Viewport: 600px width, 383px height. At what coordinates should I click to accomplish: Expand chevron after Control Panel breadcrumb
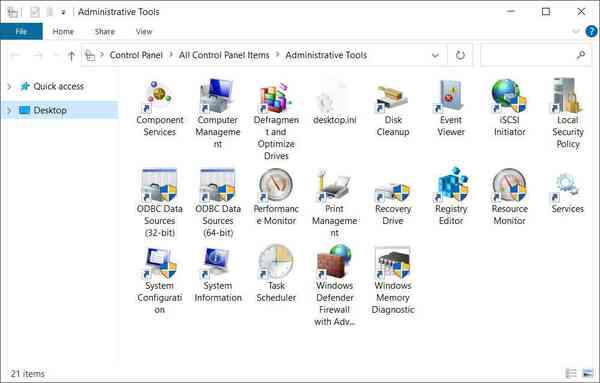tap(171, 55)
